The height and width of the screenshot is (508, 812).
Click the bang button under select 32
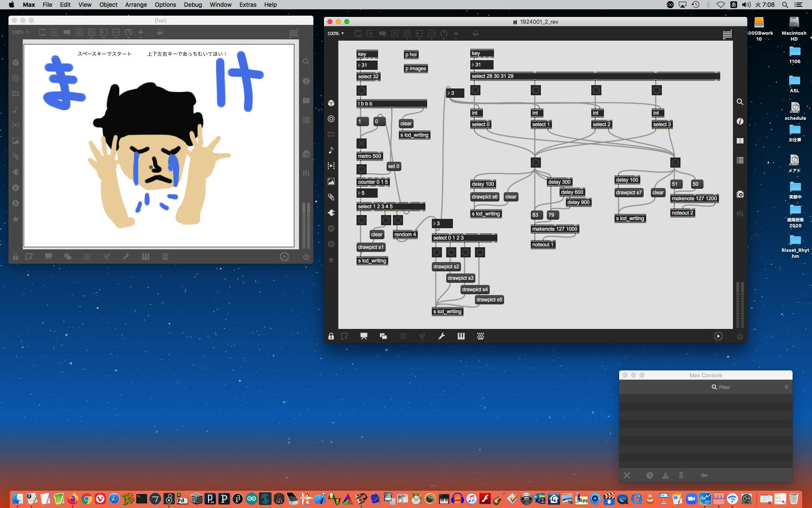362,91
